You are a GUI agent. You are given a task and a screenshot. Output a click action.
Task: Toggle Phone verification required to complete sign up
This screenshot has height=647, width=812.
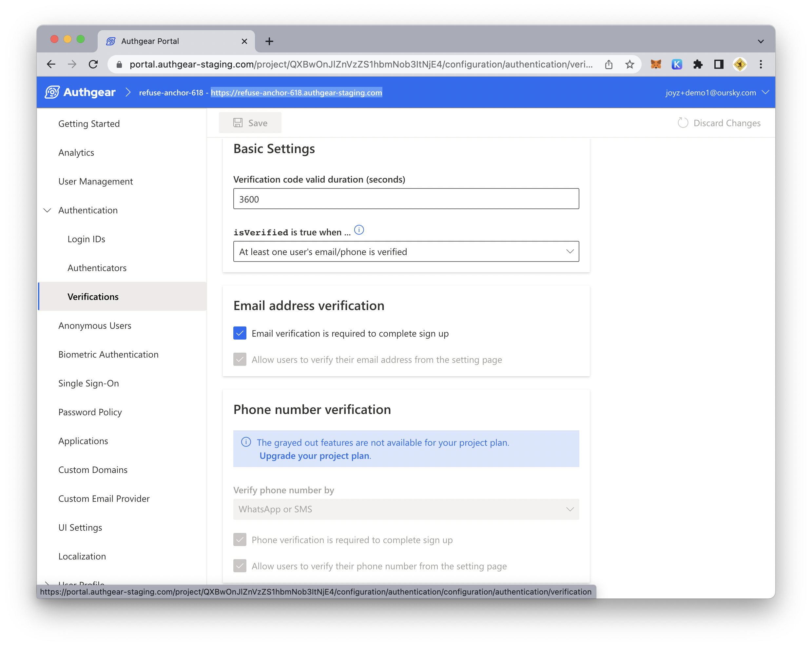pos(240,539)
